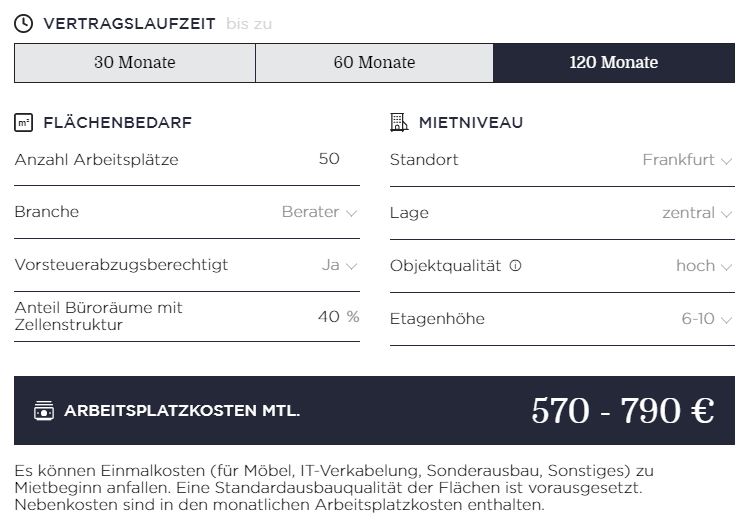Click the money icon beside Arbeitsplatzkosten
This screenshot has height=531, width=750.
(x=44, y=411)
